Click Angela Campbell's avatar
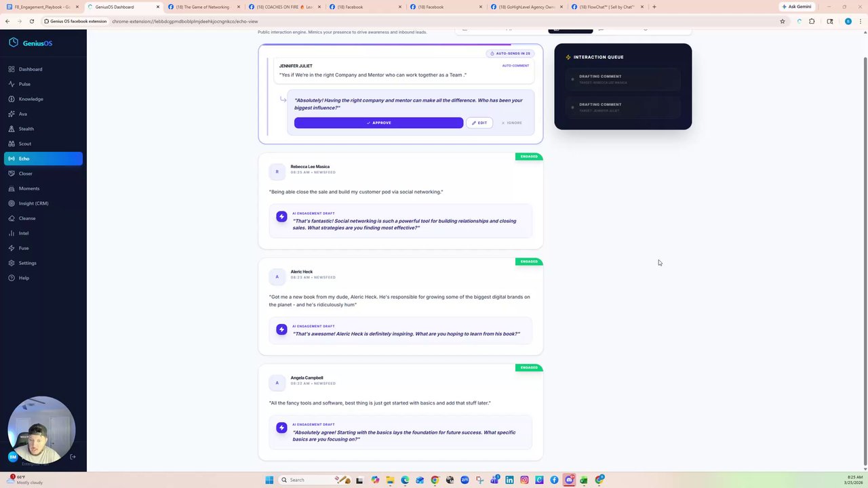Screen dimensions: 868x488 [x=277, y=383]
